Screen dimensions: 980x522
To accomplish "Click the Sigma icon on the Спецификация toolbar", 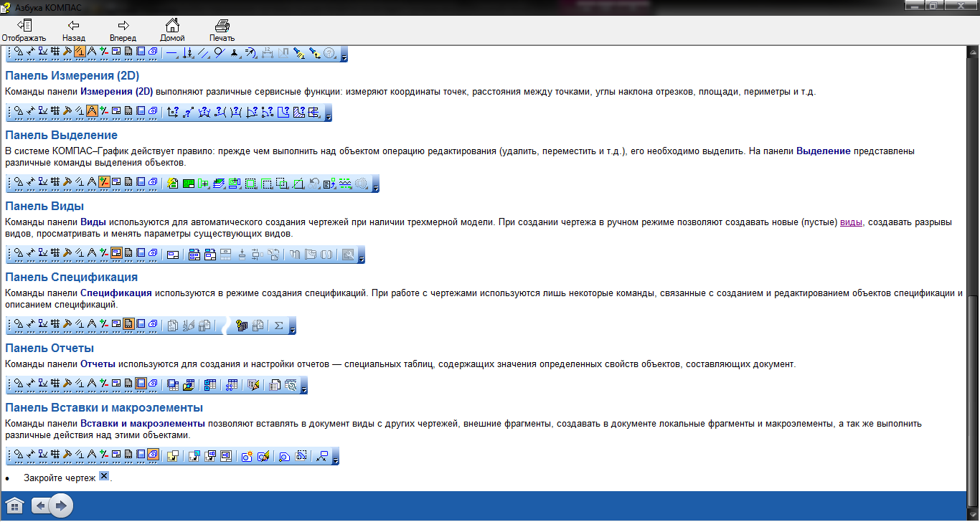I will click(x=278, y=326).
